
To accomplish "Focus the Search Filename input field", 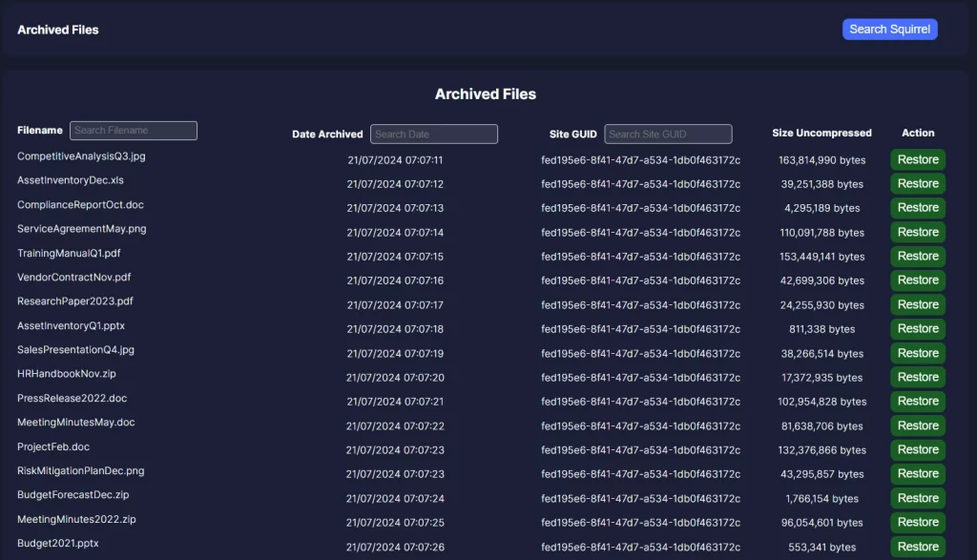I will [x=134, y=131].
